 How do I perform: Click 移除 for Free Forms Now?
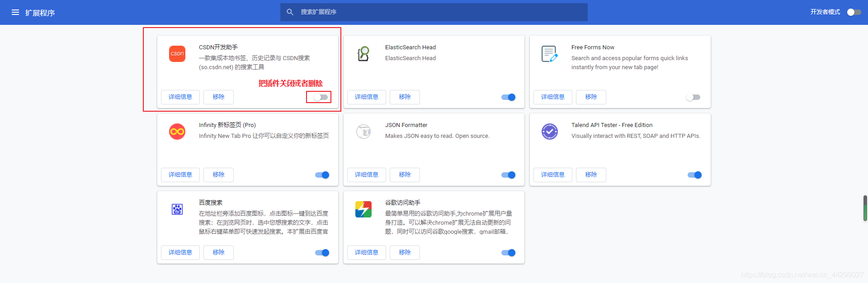(591, 97)
